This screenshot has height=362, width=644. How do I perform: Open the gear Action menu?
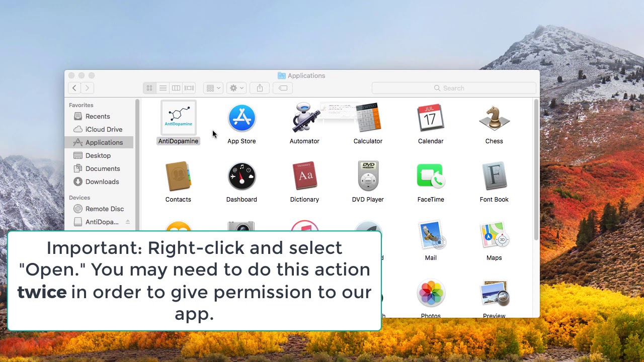236,88
